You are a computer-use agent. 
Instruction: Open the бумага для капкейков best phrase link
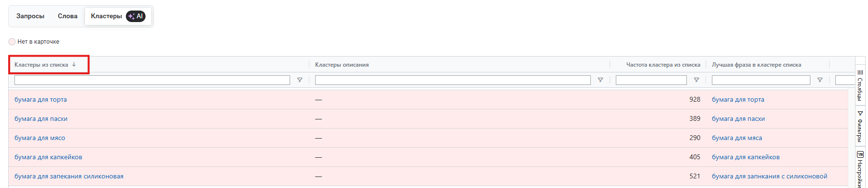point(746,157)
